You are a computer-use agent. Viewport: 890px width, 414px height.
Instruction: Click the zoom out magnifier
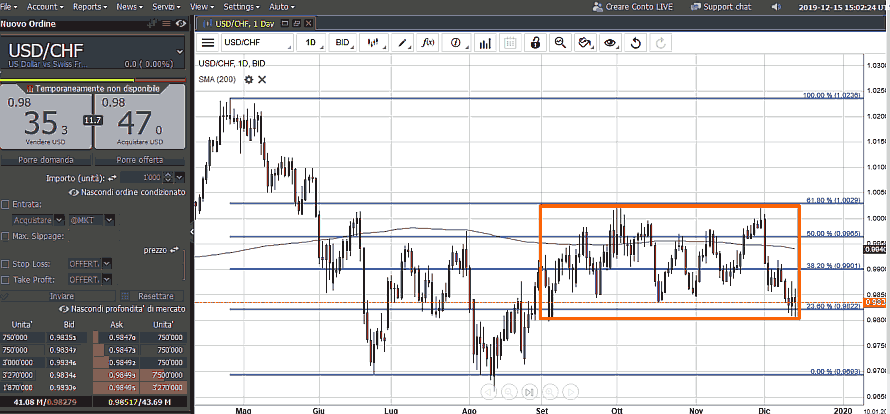point(560,43)
